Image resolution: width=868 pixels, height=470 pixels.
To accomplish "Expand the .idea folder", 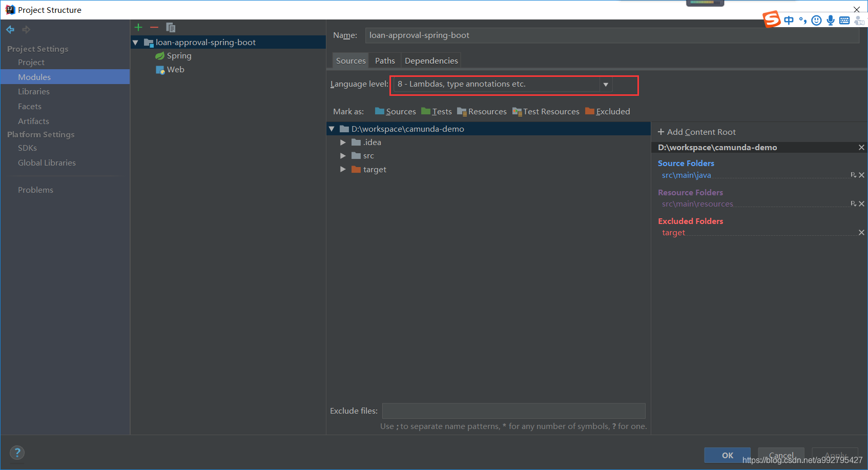I will click(343, 142).
